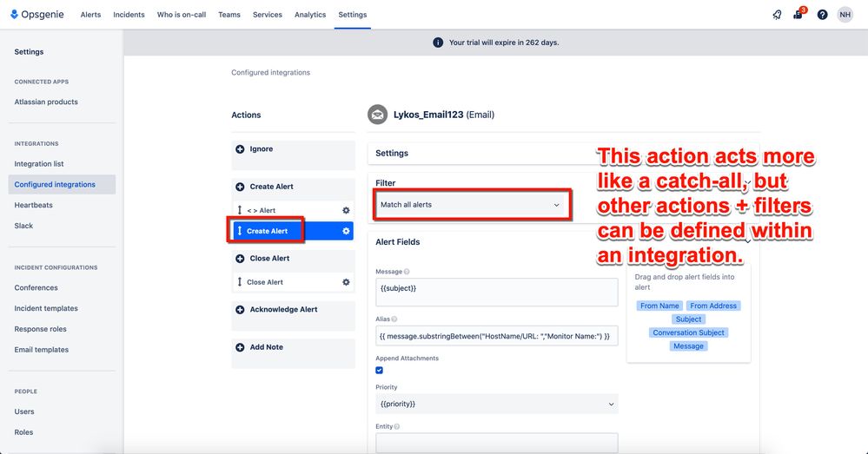Select the Message field tag
This screenshot has height=454, width=868.
point(689,346)
